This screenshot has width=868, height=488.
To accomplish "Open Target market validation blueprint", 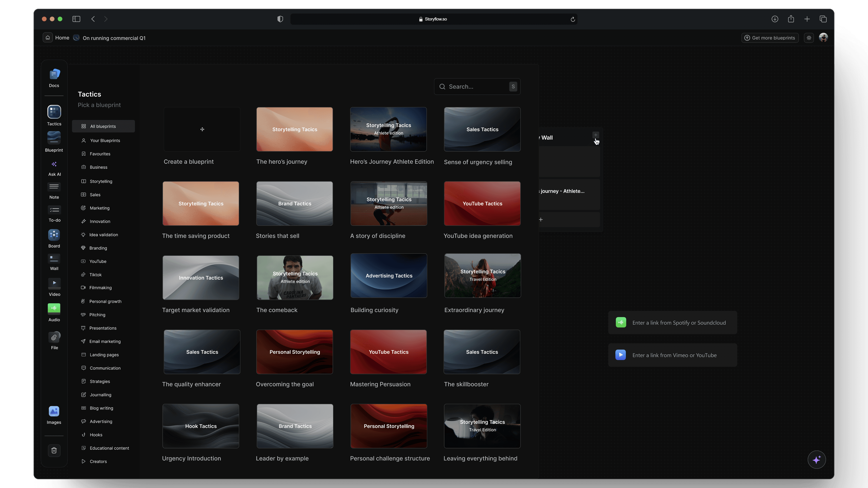I will point(201,277).
